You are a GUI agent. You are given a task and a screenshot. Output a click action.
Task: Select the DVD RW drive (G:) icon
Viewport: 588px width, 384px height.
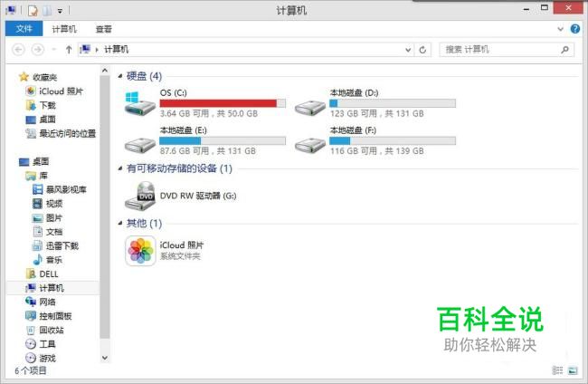140,196
